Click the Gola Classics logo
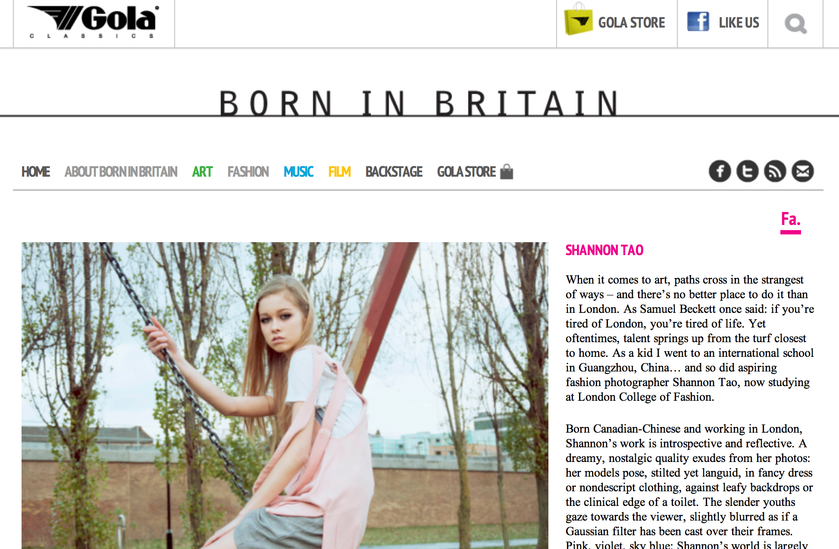 (x=93, y=21)
